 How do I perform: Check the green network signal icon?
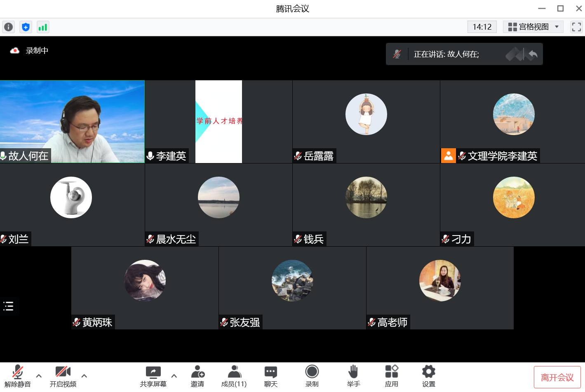[x=42, y=27]
